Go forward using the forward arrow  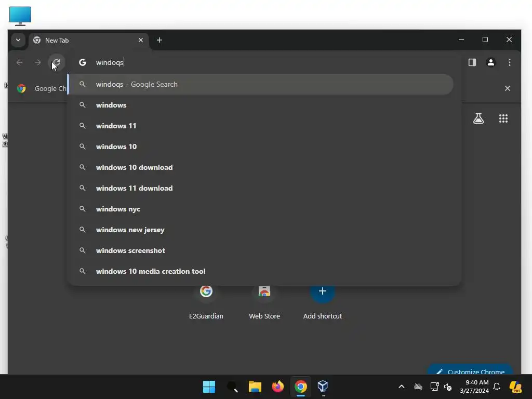[37, 62]
